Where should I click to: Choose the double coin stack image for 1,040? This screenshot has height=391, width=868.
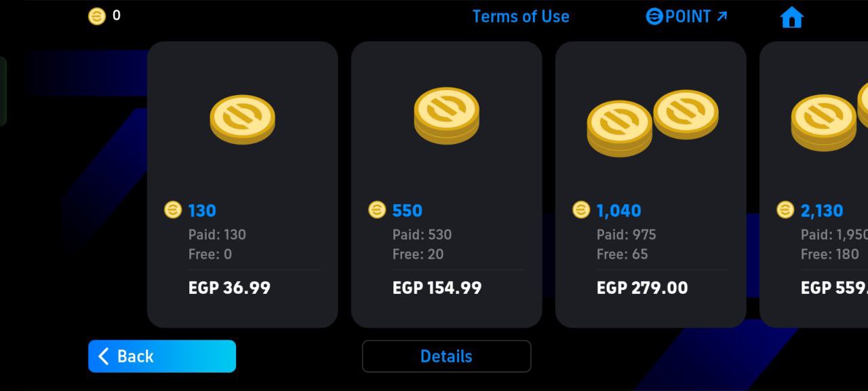tap(652, 123)
